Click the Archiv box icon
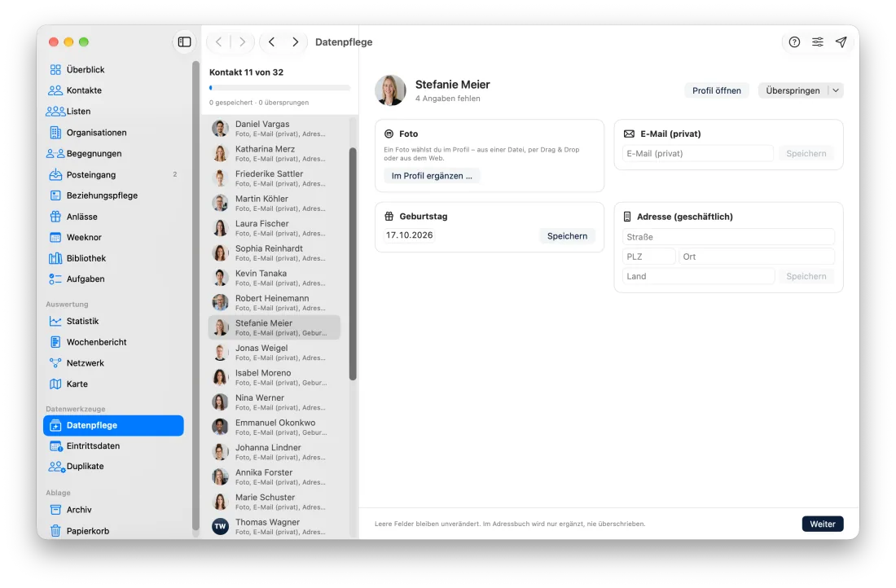This screenshot has height=588, width=896. coord(55,510)
